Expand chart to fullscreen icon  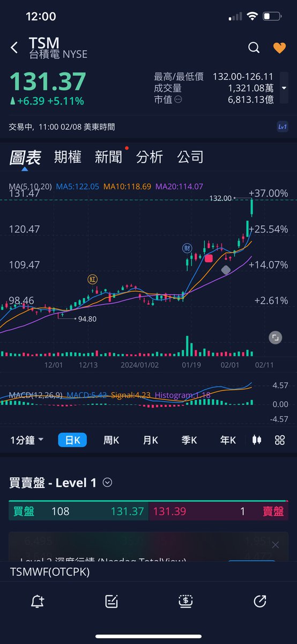275,338
